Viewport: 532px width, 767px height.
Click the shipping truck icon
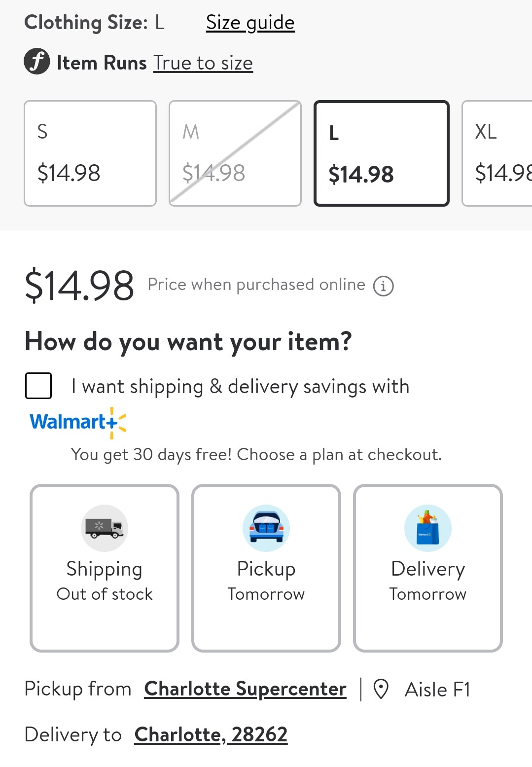point(105,528)
